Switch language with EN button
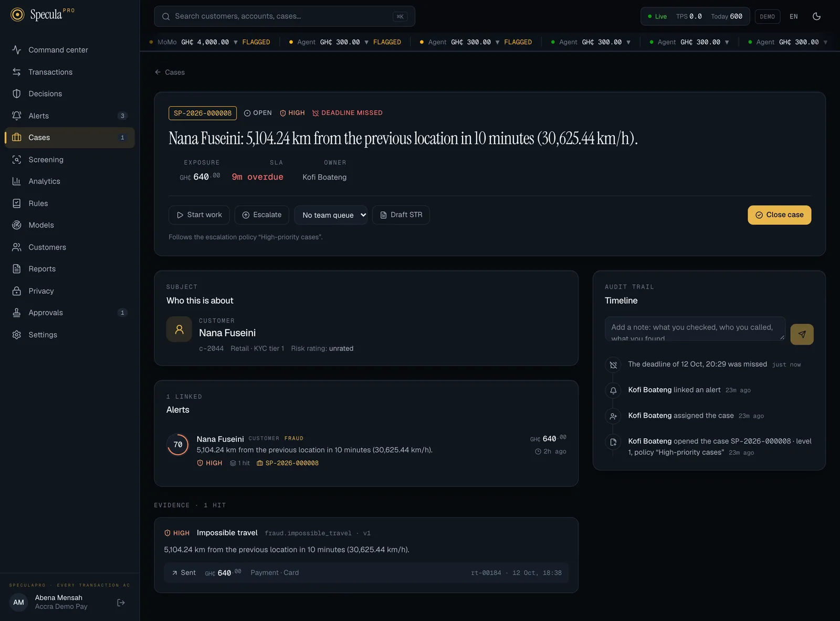Screen dimensions: 840x621 click(794, 16)
